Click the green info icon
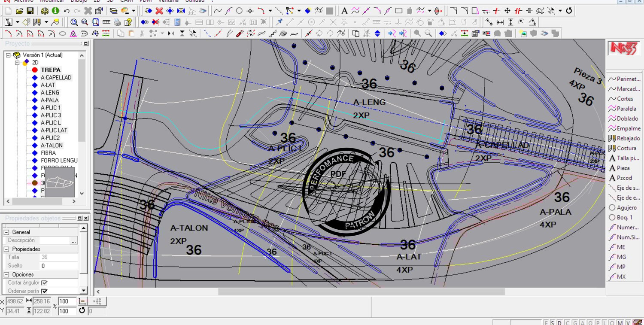The width and height of the screenshot is (644, 325). click(55, 11)
